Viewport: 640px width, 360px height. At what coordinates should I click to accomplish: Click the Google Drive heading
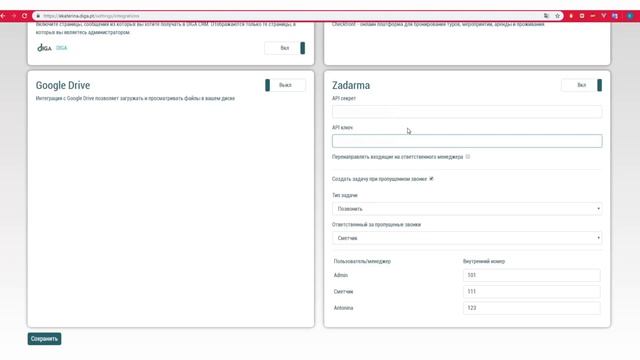coord(63,85)
